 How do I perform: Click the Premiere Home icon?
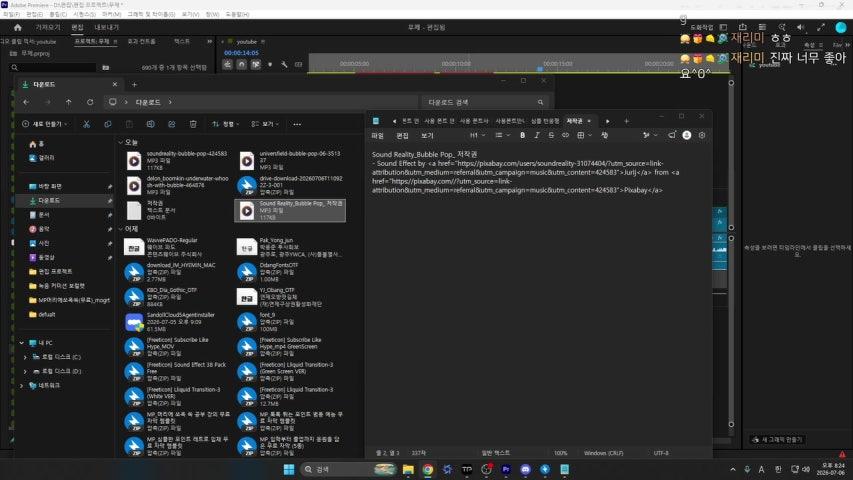[x=17, y=27]
